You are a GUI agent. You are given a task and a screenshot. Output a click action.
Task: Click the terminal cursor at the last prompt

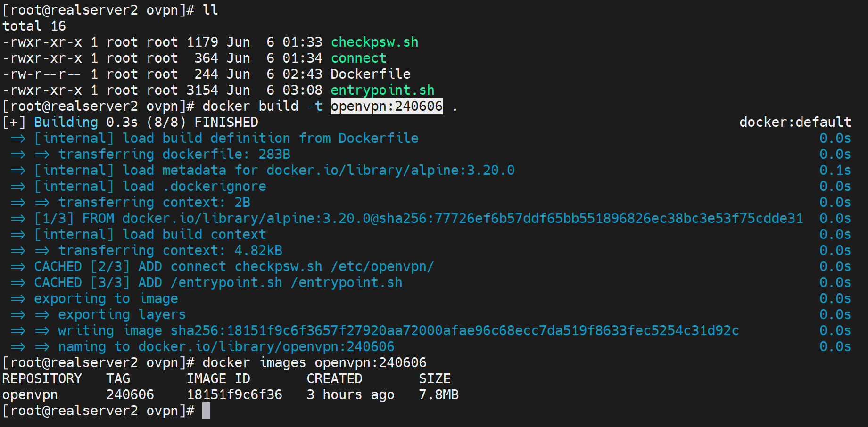[x=206, y=411]
